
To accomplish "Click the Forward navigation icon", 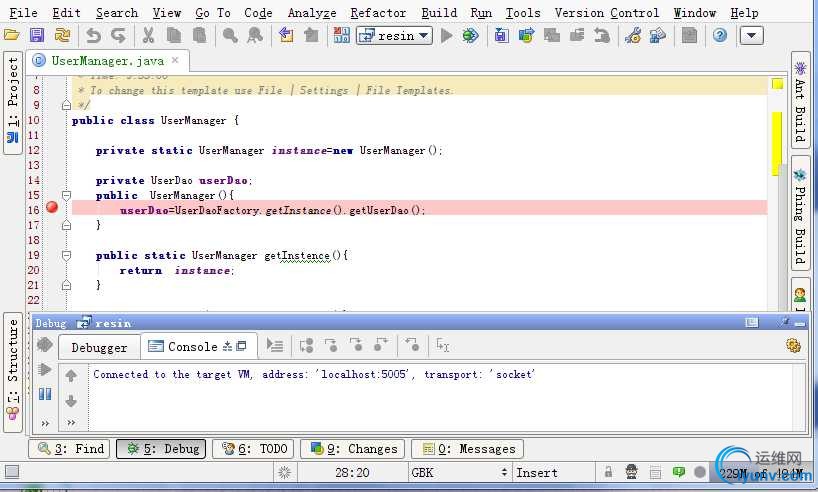I will tap(311, 35).
